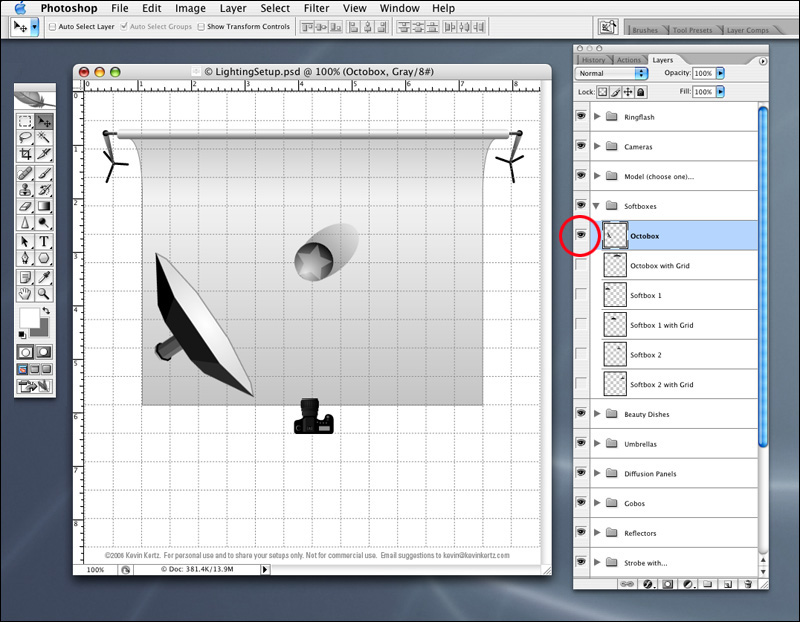Screen dimensions: 800x622
Task: Pick the Magic Wand tool
Action: (44, 137)
